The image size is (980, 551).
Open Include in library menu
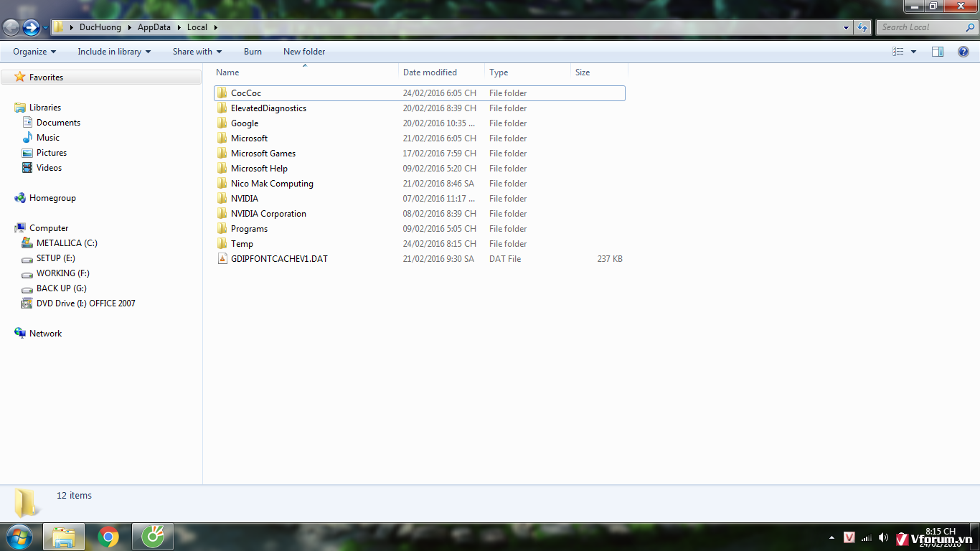tap(114, 52)
